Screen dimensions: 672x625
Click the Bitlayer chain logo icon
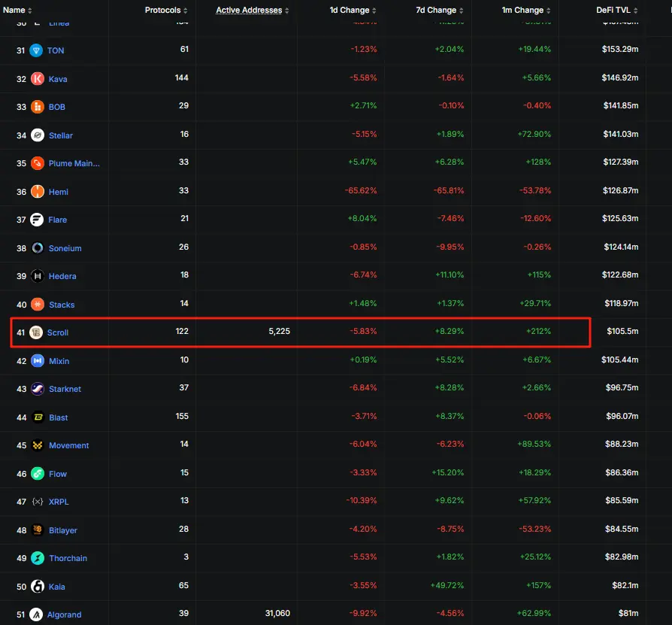[x=38, y=530]
